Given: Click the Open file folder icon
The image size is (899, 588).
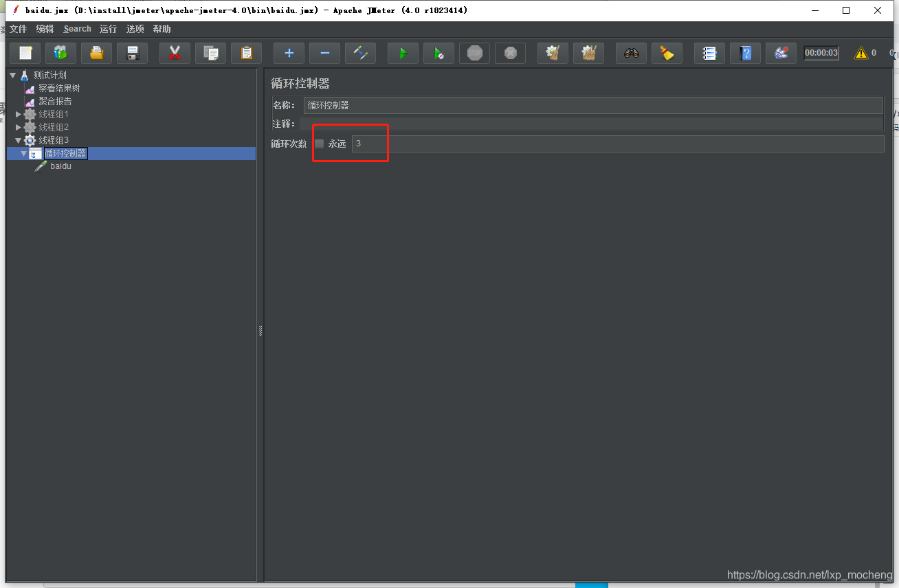Looking at the screenshot, I should [97, 53].
